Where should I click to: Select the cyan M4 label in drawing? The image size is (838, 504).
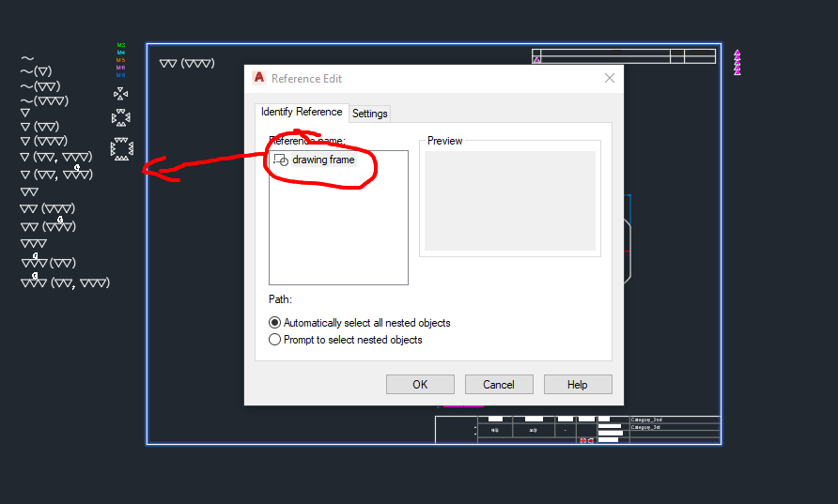click(121, 53)
